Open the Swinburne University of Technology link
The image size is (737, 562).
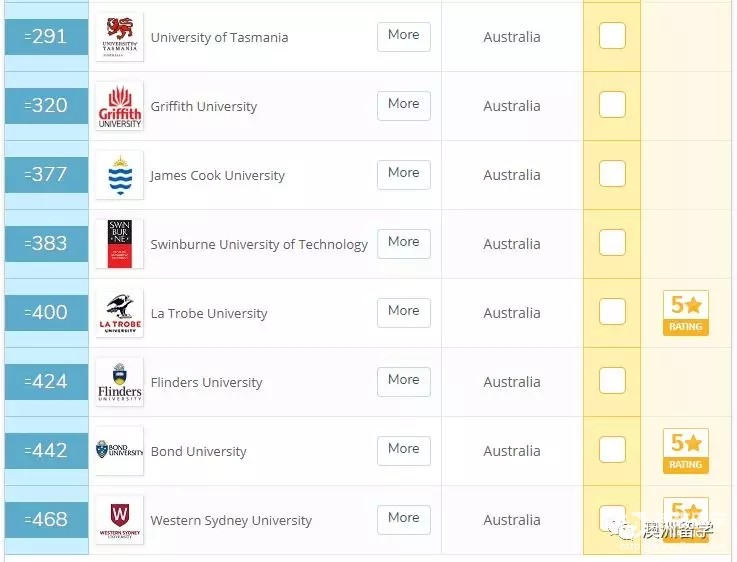(259, 244)
